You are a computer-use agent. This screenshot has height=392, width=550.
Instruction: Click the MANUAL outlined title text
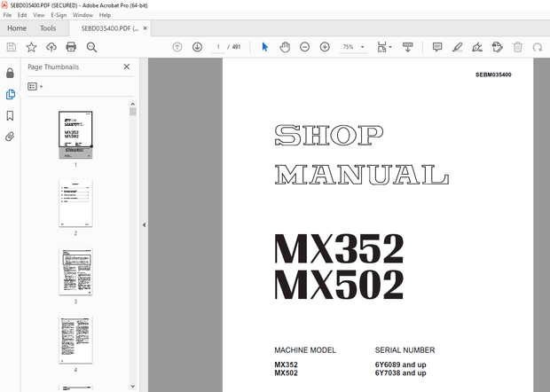pos(362,175)
